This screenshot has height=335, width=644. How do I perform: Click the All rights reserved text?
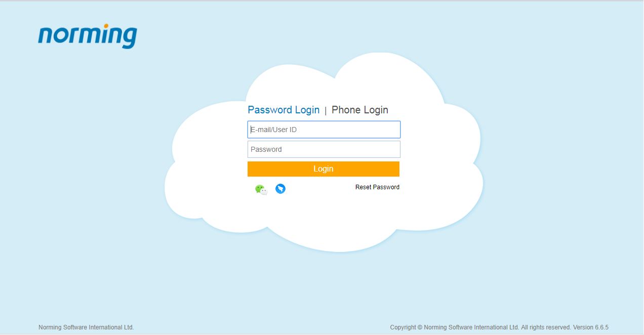546,327
